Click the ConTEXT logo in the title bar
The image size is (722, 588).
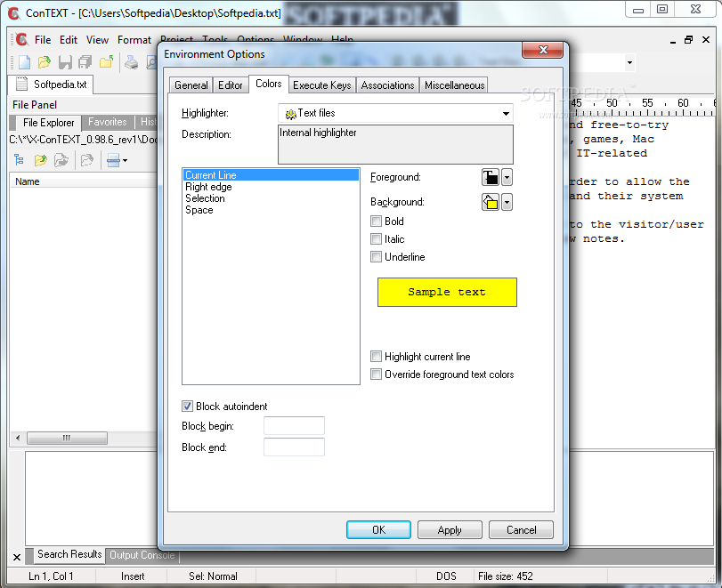coord(14,13)
